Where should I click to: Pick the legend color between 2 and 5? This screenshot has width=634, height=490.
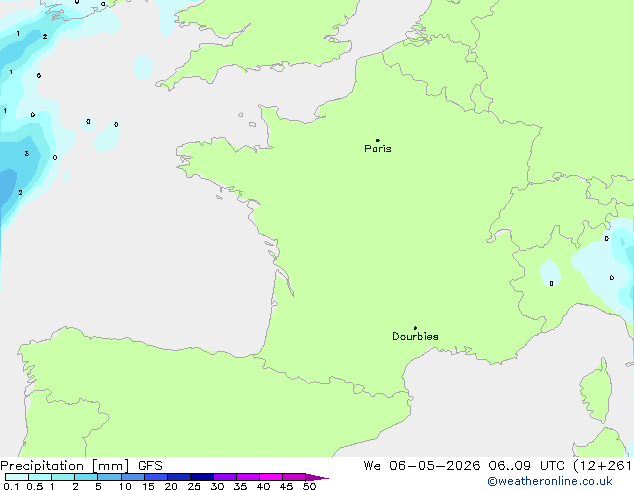coord(86,477)
